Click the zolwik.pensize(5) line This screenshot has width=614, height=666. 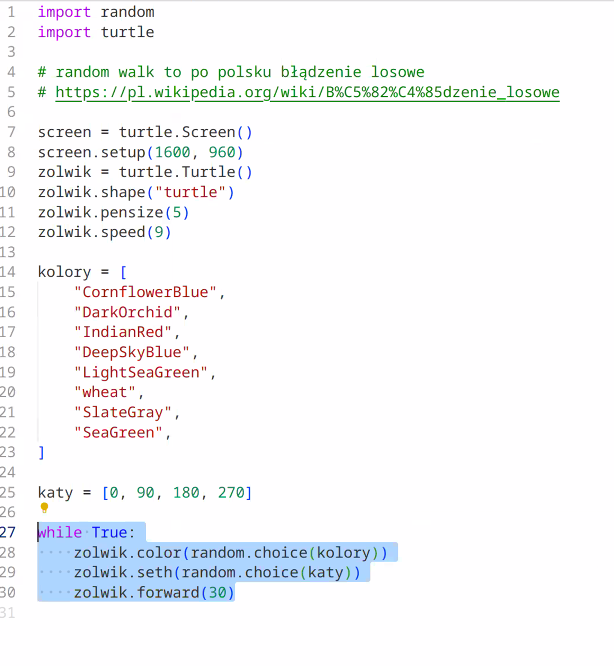113,212
